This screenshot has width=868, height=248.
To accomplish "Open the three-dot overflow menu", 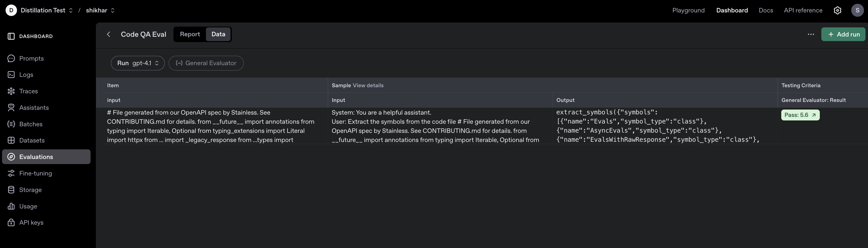I will (811, 34).
